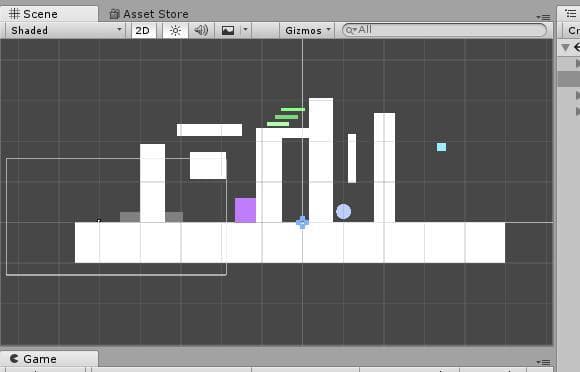
Task: Open the Scene panel options menu icon
Action: coord(543,17)
